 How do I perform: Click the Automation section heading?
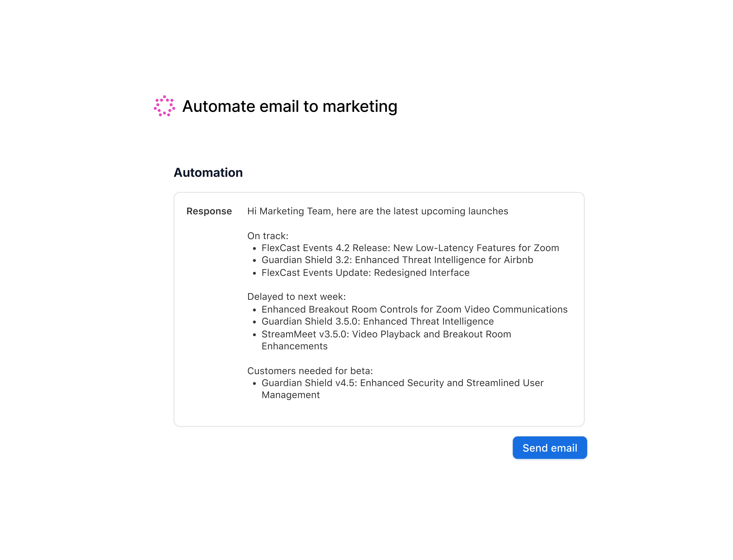[208, 172]
